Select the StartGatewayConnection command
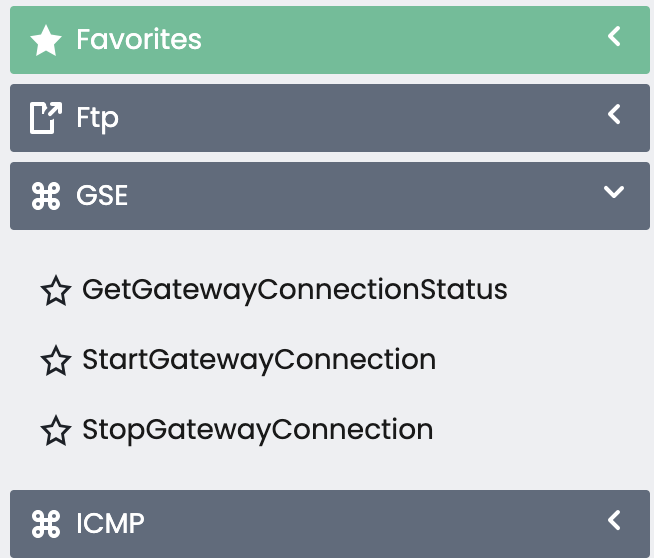 pyautogui.click(x=259, y=360)
